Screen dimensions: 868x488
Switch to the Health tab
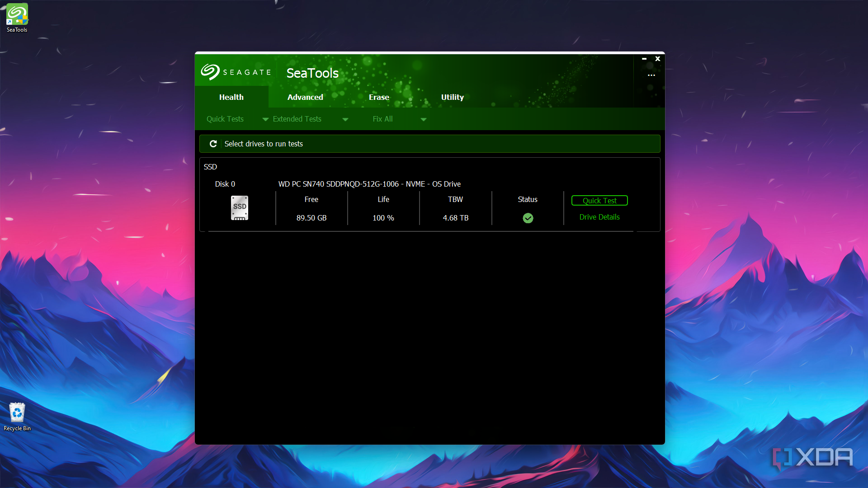click(x=231, y=97)
